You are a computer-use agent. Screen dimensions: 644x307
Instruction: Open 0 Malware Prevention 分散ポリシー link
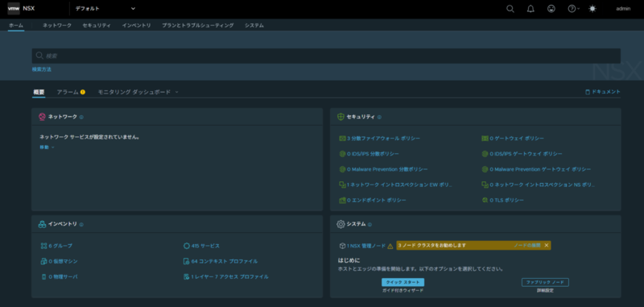(387, 169)
